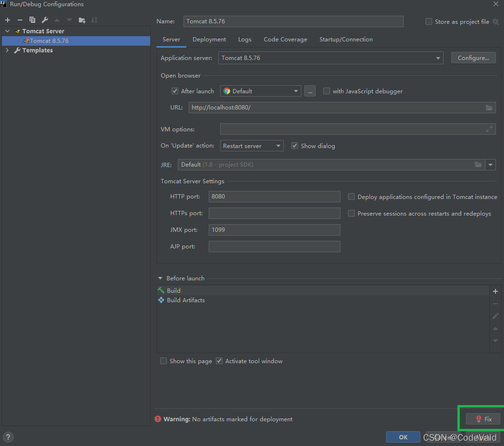
Task: Open the Application server dropdown
Action: pos(331,58)
